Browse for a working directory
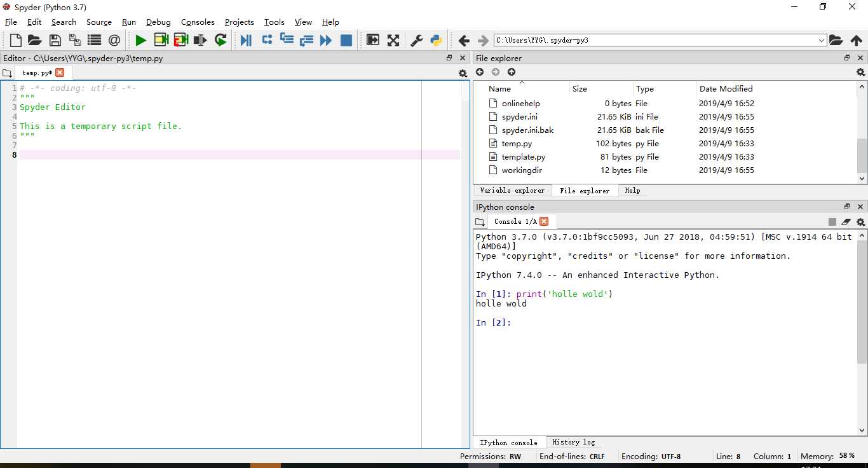Screen dimensions: 868x468 [x=836, y=40]
